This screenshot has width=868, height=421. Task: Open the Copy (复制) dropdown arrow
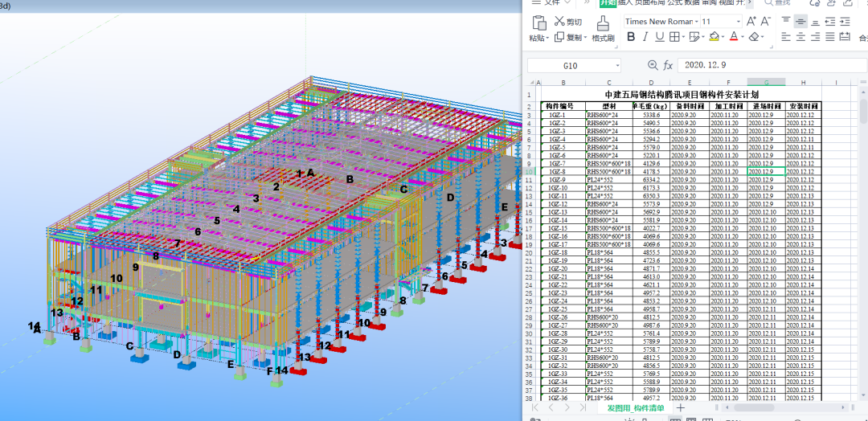[x=584, y=39]
